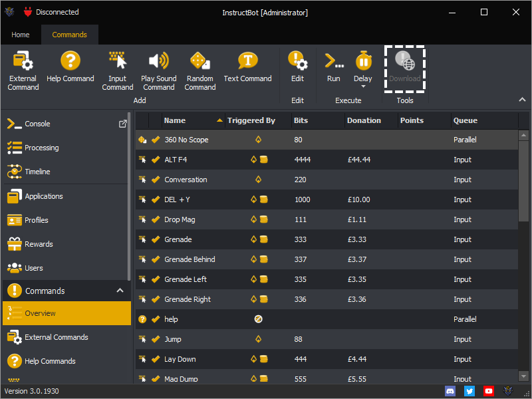Switch to the Commands tab
The height and width of the screenshot is (399, 532).
point(70,35)
